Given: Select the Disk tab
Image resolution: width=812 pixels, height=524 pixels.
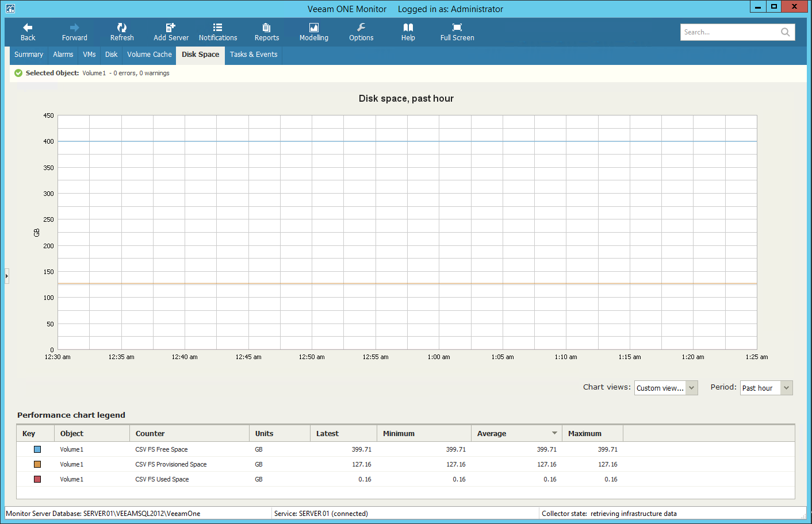Looking at the screenshot, I should 111,55.
